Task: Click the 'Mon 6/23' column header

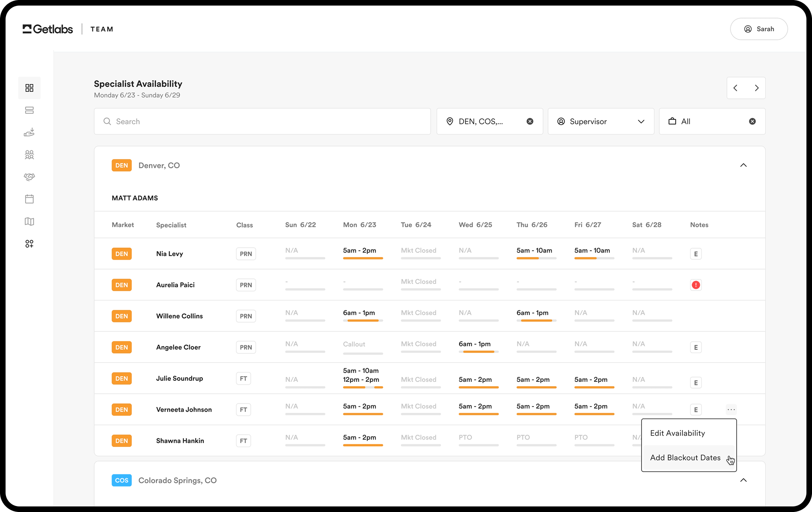Action: [360, 225]
